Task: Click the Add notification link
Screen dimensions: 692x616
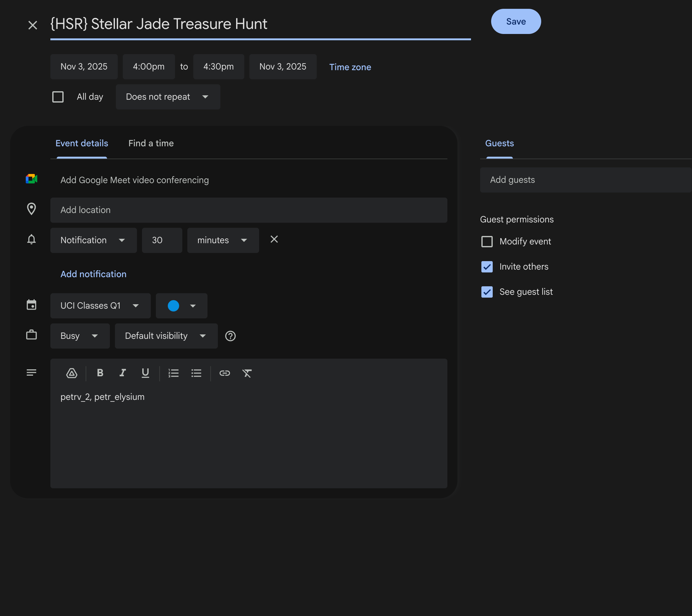Action: click(94, 274)
